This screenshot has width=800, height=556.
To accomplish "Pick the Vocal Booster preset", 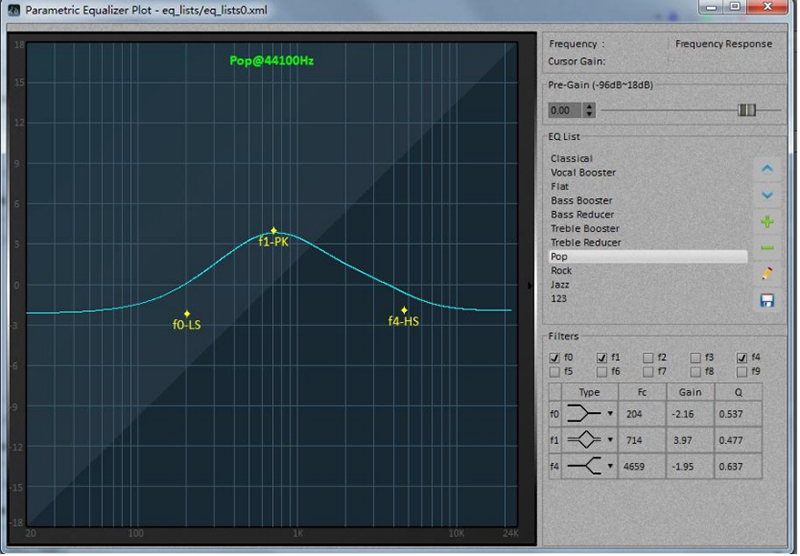I will (x=583, y=173).
